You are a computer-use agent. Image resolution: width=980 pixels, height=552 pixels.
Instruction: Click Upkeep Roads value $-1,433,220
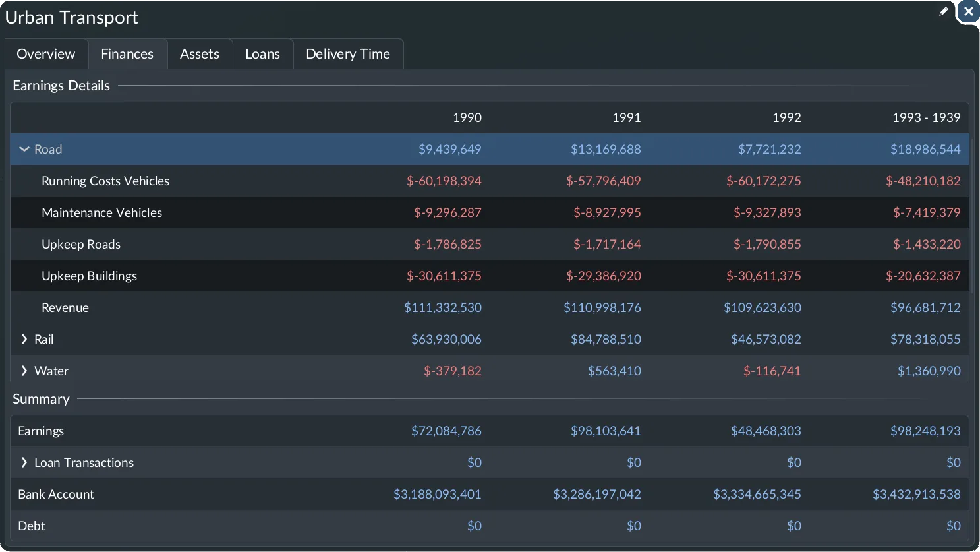(x=927, y=244)
